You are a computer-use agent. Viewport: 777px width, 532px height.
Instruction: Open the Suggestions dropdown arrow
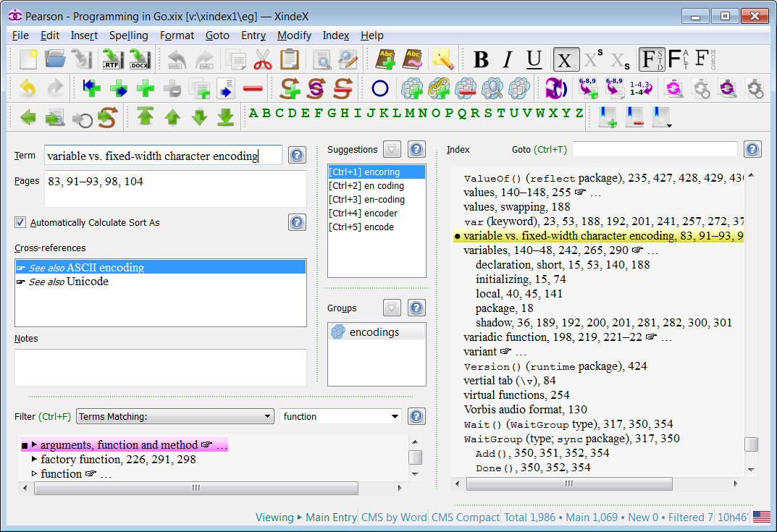pyautogui.click(x=392, y=149)
